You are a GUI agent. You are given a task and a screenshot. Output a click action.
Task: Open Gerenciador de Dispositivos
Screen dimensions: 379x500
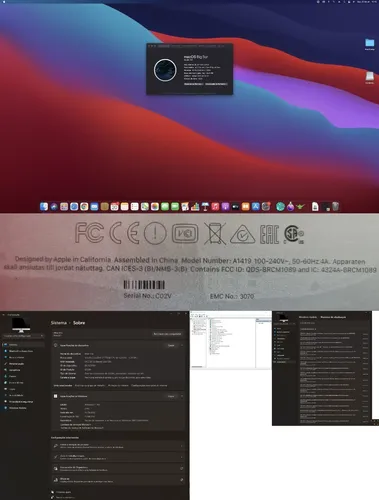[118, 469]
